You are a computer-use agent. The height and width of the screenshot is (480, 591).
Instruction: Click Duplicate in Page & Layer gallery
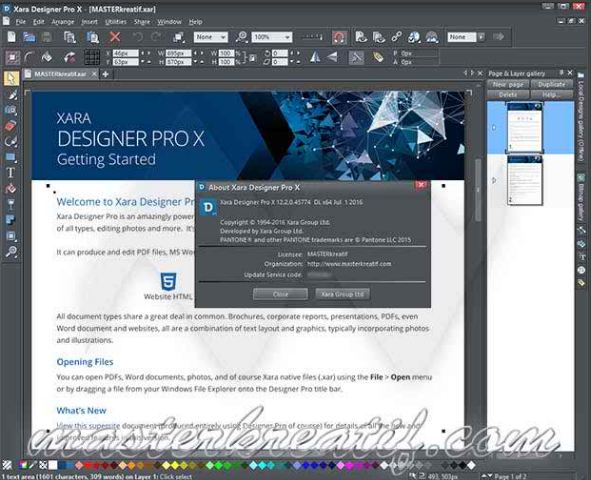[x=552, y=84]
